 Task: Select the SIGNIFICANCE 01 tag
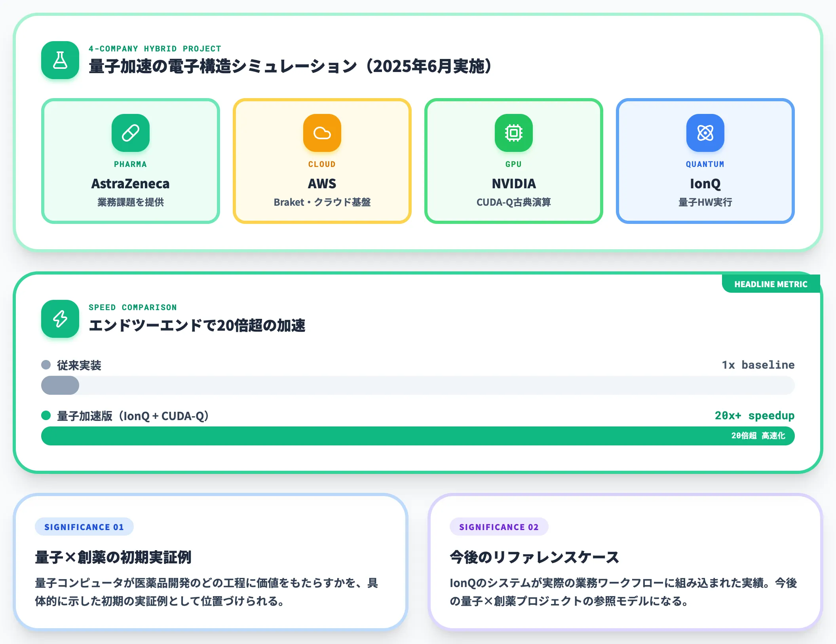point(84,527)
